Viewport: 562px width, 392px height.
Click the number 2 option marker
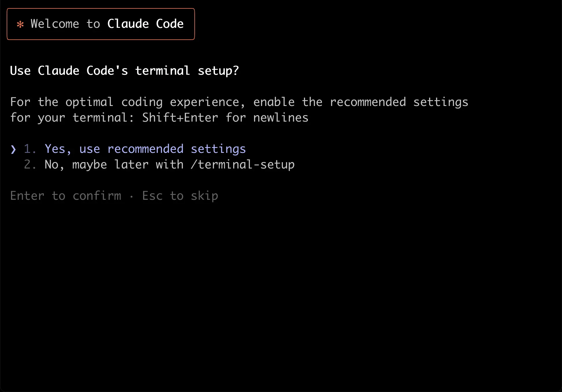click(30, 165)
